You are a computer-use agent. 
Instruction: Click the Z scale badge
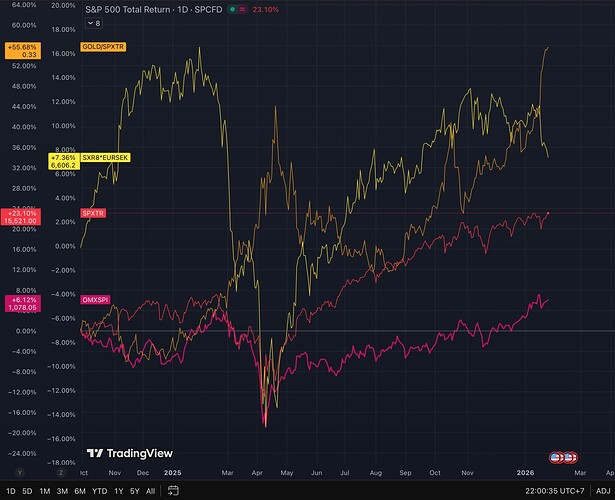60,473
